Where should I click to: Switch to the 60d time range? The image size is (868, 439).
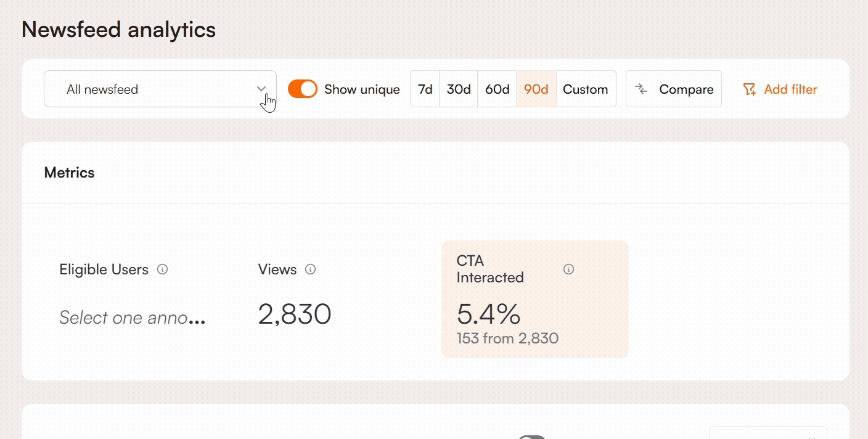497,89
